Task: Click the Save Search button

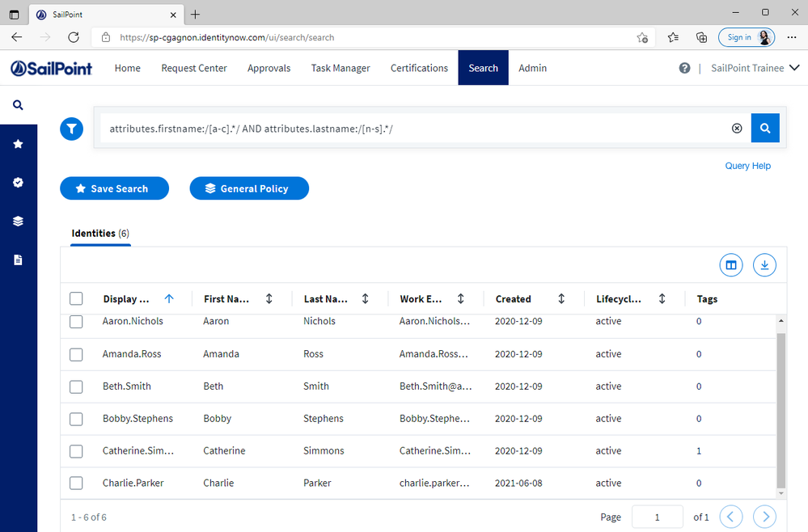Action: point(114,188)
